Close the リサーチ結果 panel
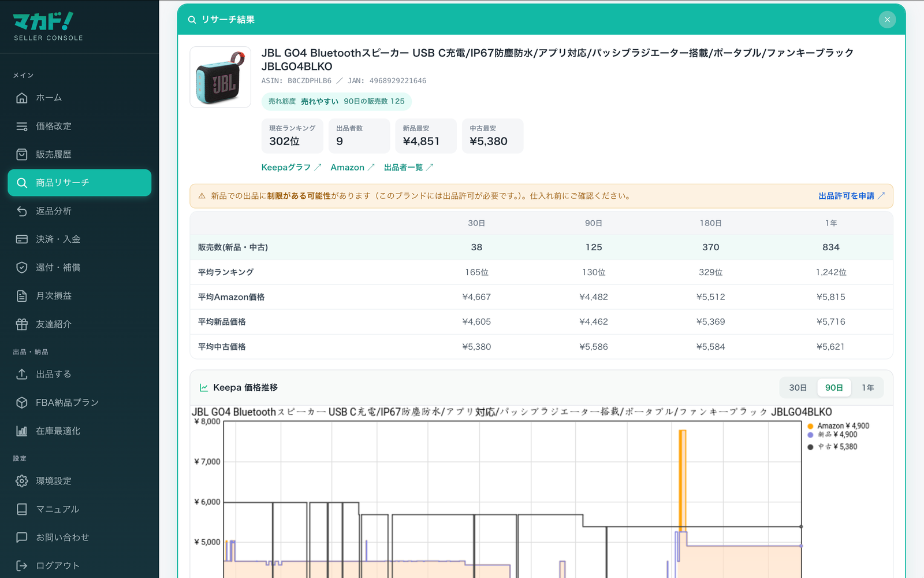The height and width of the screenshot is (578, 924). [887, 20]
